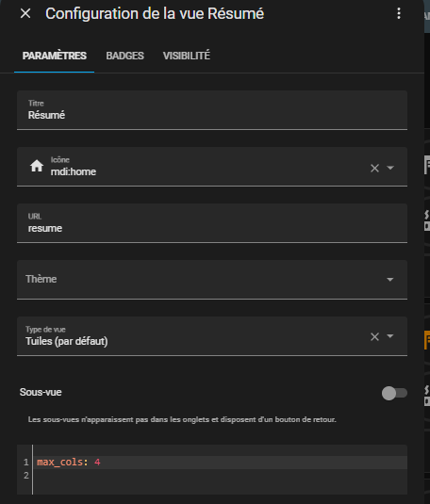Expand the Type de vue dropdown arrow
Viewport: 430px width, 504px height.
tap(390, 336)
